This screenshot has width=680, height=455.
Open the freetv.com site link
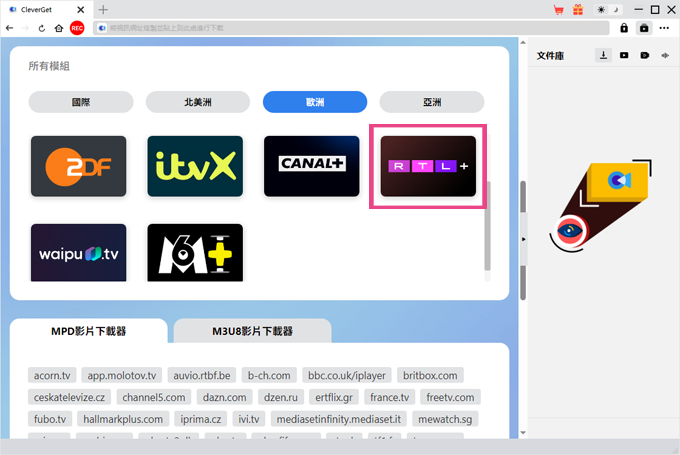(x=450, y=397)
